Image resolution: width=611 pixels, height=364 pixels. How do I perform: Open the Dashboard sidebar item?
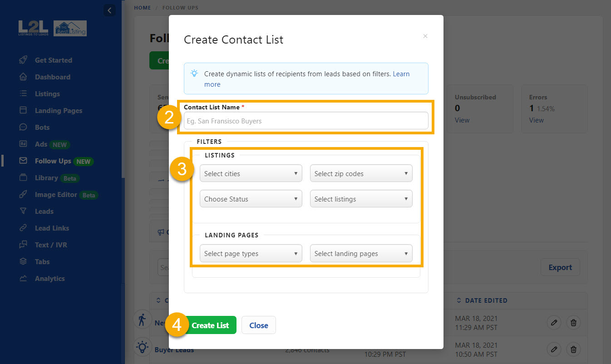tap(51, 77)
